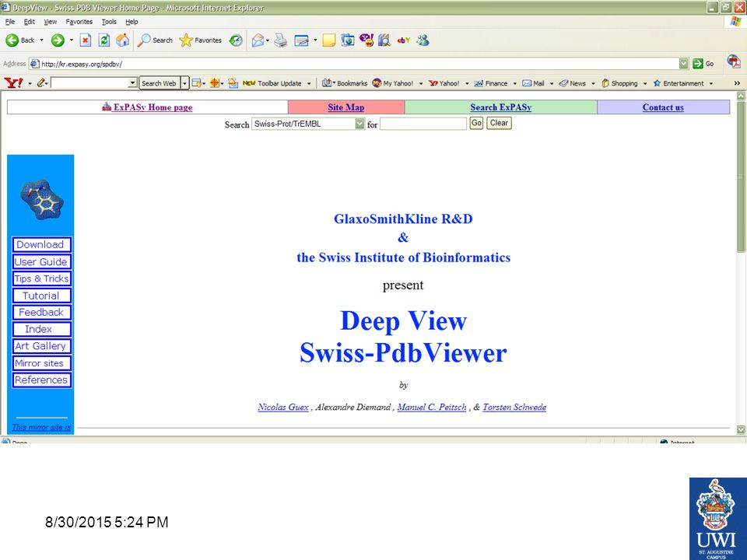
Task: Click the Contact us link
Action: click(x=663, y=107)
